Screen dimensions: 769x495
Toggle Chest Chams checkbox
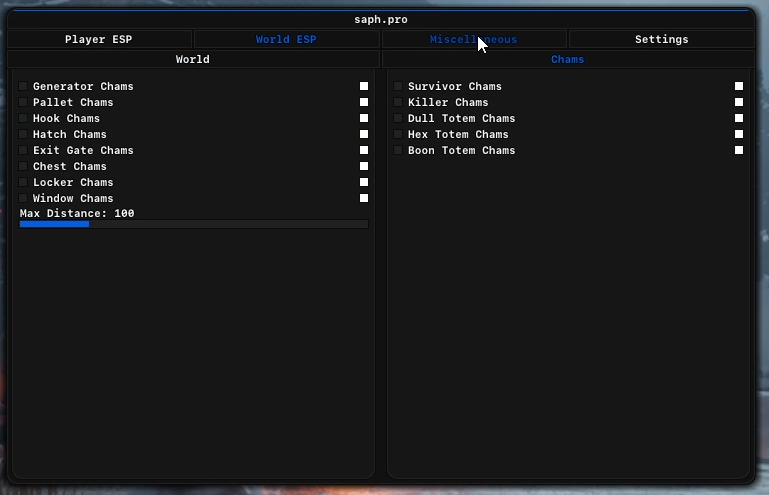click(x=23, y=166)
